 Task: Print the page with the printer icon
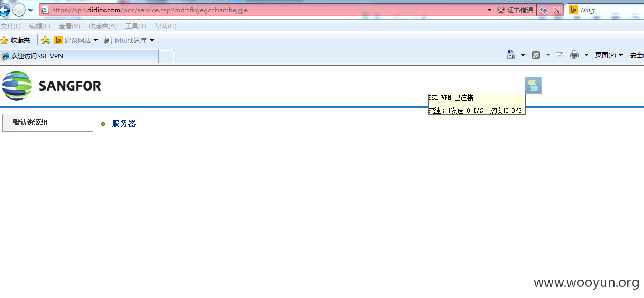(574, 55)
